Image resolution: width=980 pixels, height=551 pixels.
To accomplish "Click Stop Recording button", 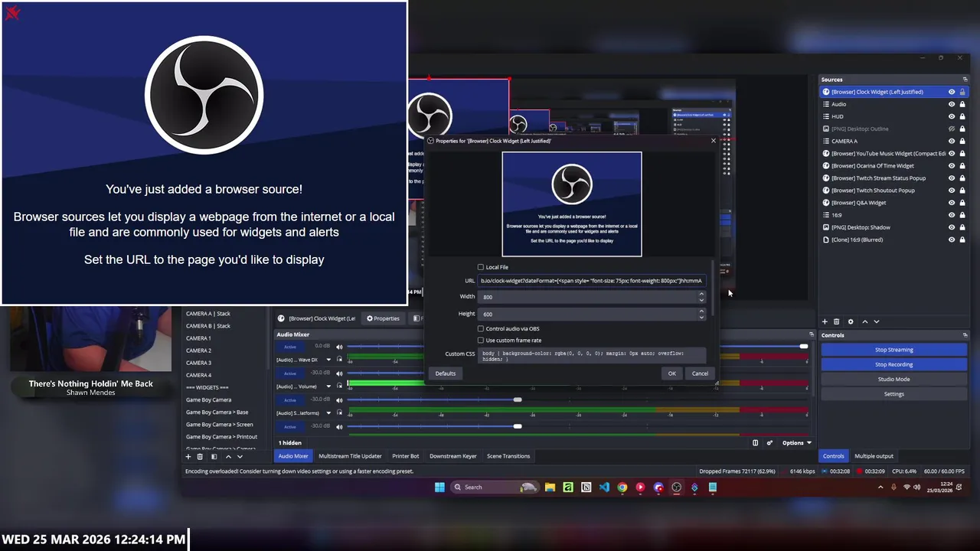I will (x=894, y=364).
